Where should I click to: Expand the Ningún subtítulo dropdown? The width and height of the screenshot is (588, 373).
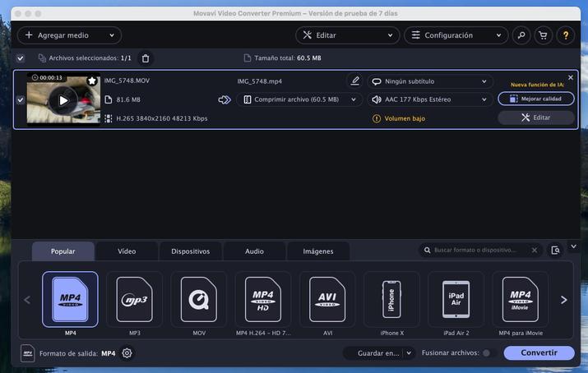point(430,81)
